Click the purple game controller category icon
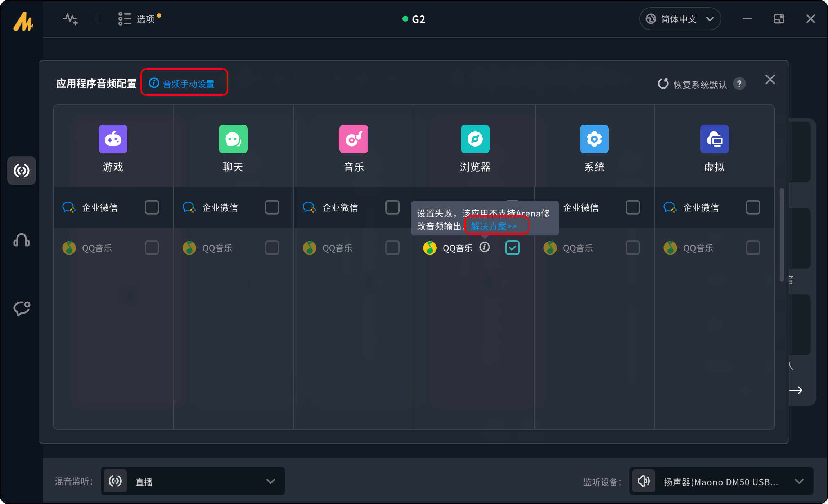 (113, 139)
